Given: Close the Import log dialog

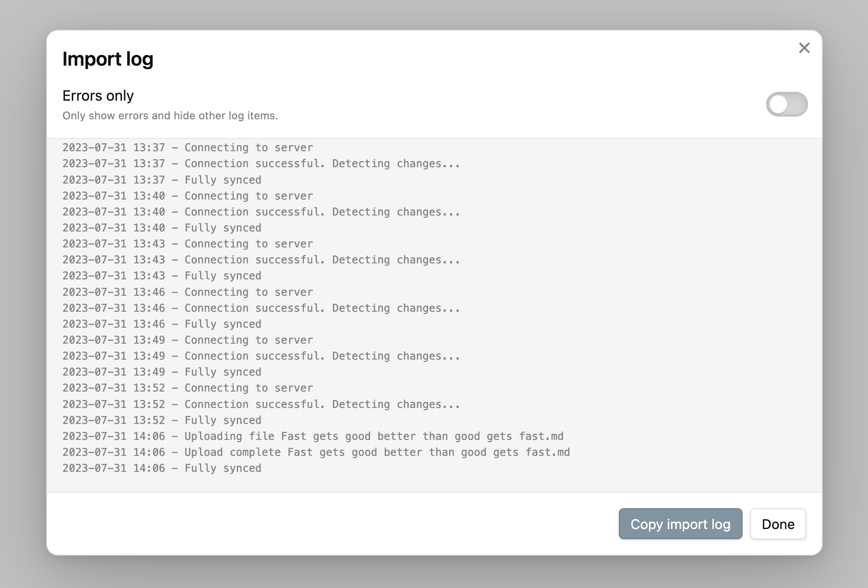Looking at the screenshot, I should pos(804,48).
